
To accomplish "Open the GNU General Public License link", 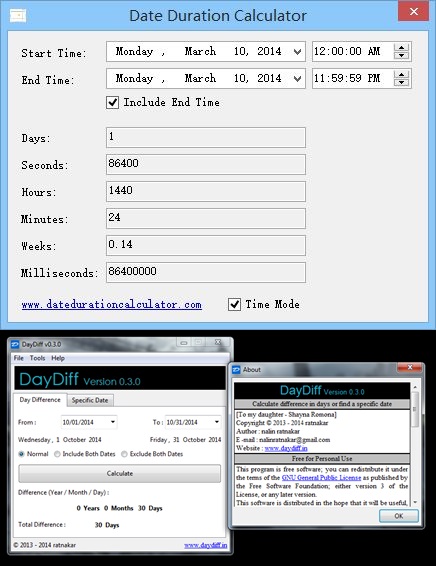I will pos(321,478).
